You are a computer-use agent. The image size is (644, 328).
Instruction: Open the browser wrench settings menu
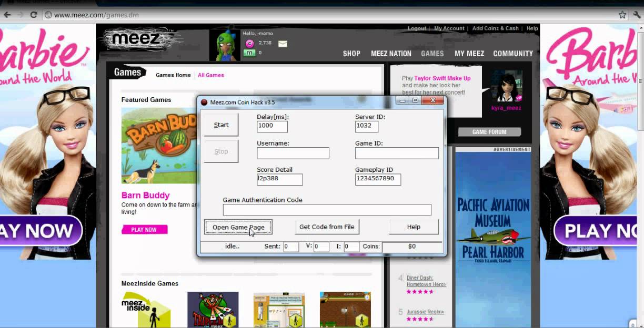click(637, 15)
